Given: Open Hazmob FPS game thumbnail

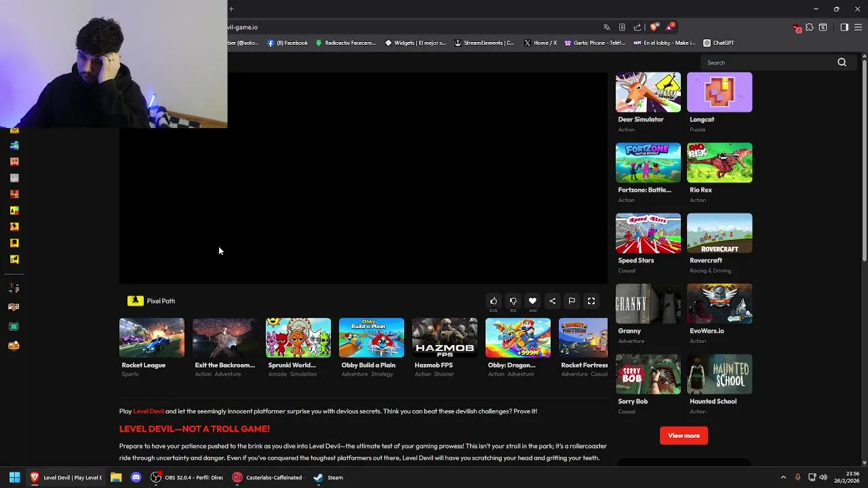Looking at the screenshot, I should click(444, 338).
